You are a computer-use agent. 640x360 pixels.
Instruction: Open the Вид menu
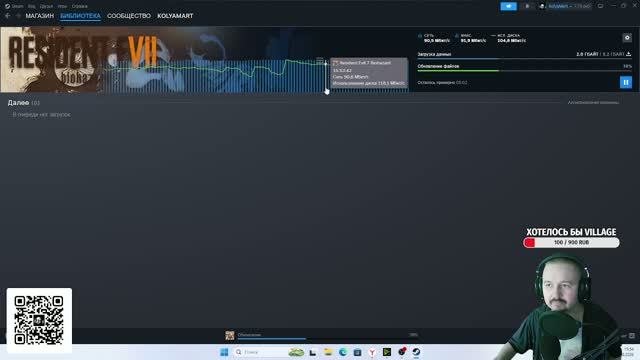tap(31, 6)
